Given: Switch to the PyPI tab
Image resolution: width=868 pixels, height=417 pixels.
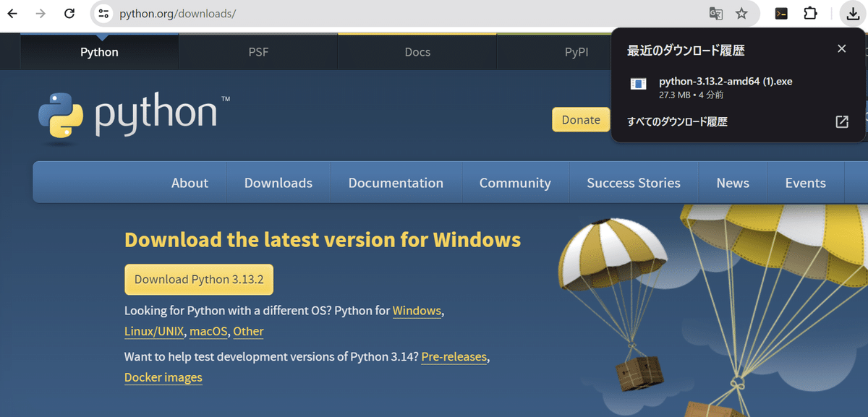Looking at the screenshot, I should (x=576, y=52).
